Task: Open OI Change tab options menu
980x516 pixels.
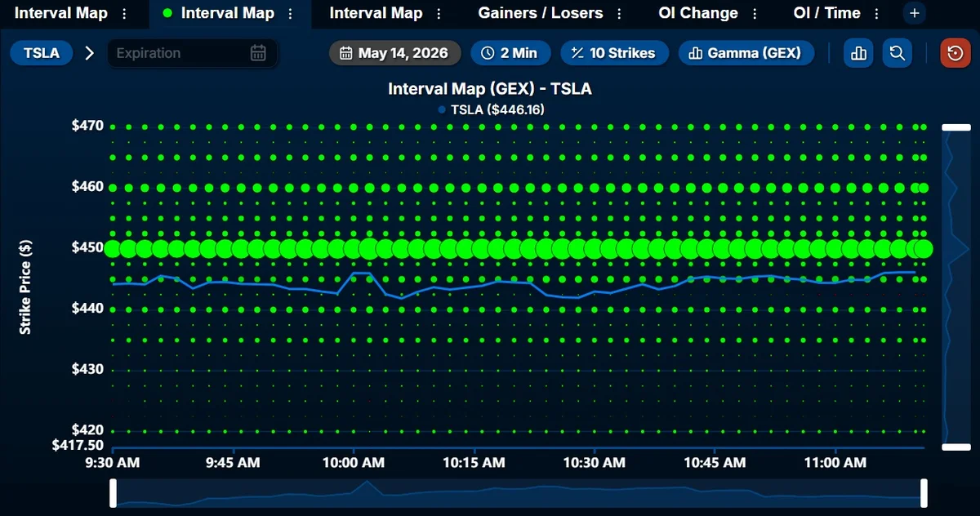Action: point(755,14)
